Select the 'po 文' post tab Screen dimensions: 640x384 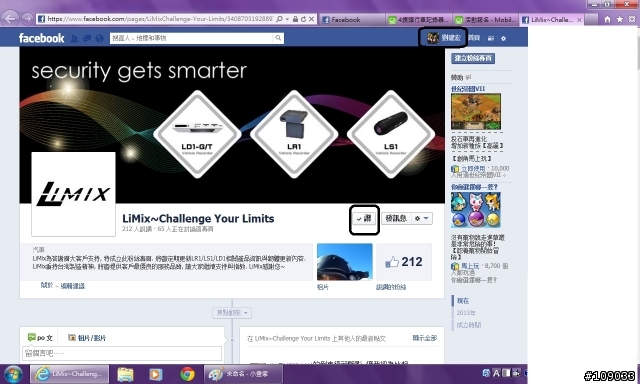40,337
